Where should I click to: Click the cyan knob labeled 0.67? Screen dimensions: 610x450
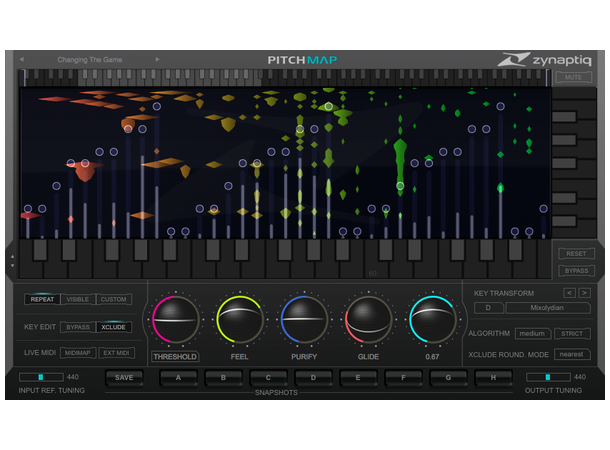coord(433,320)
